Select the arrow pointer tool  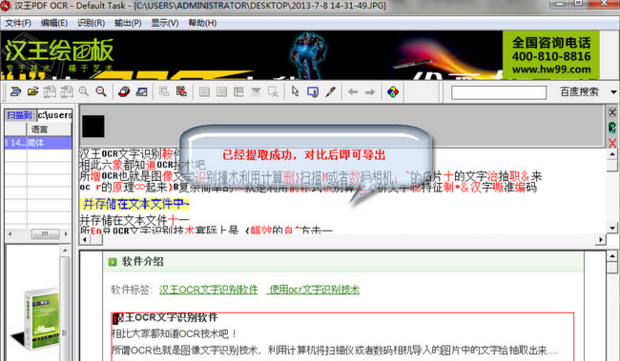pos(295,92)
